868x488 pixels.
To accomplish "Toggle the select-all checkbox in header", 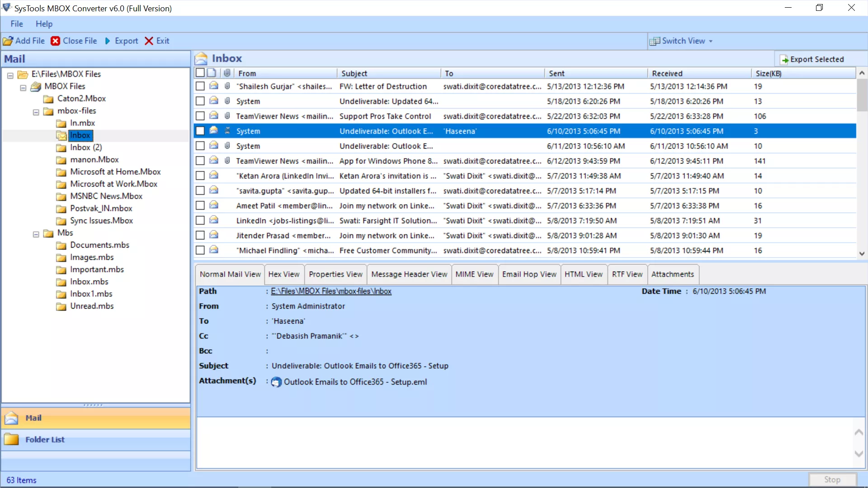I will (x=200, y=73).
